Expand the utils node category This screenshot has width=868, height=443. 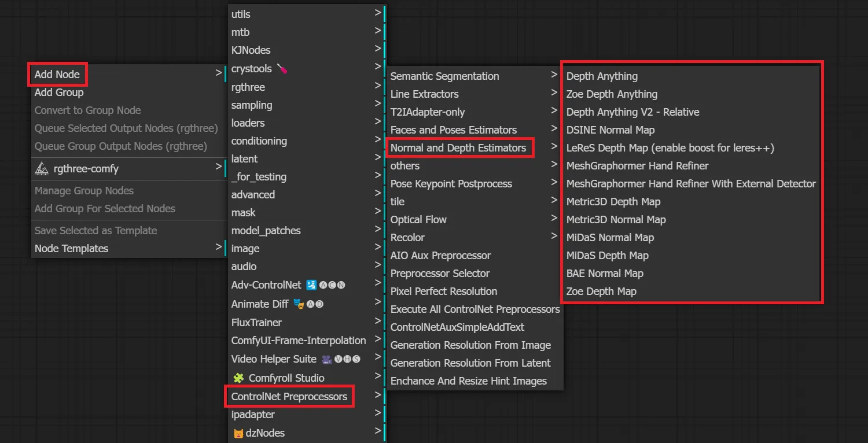point(307,14)
